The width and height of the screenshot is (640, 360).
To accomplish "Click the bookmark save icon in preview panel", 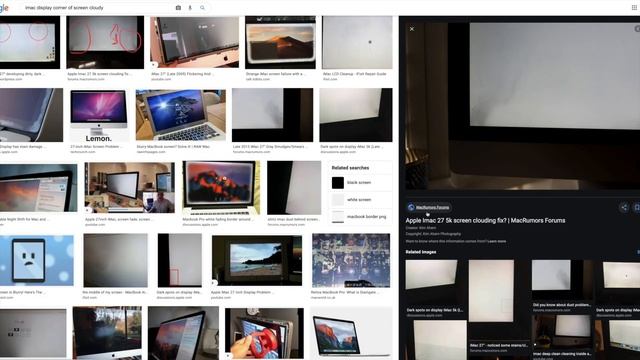I will tap(637, 207).
